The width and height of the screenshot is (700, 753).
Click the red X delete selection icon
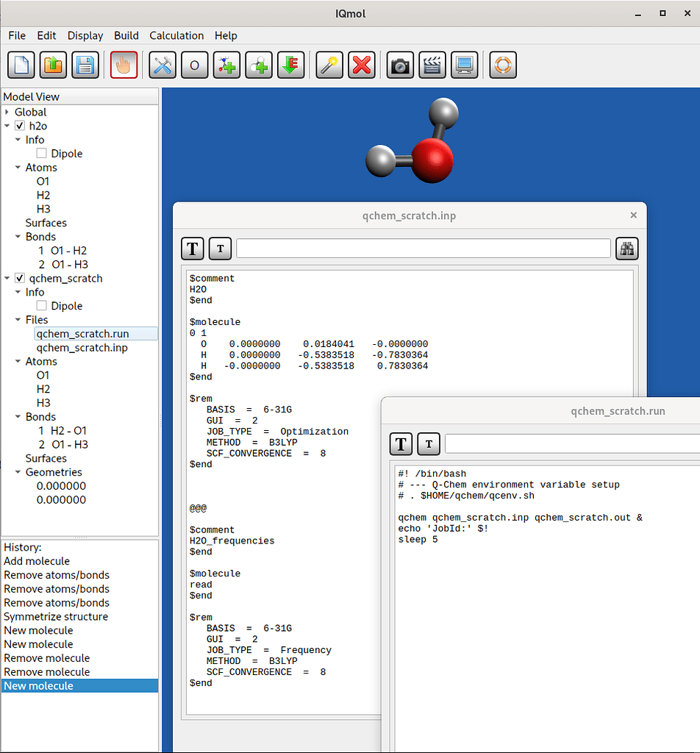362,65
